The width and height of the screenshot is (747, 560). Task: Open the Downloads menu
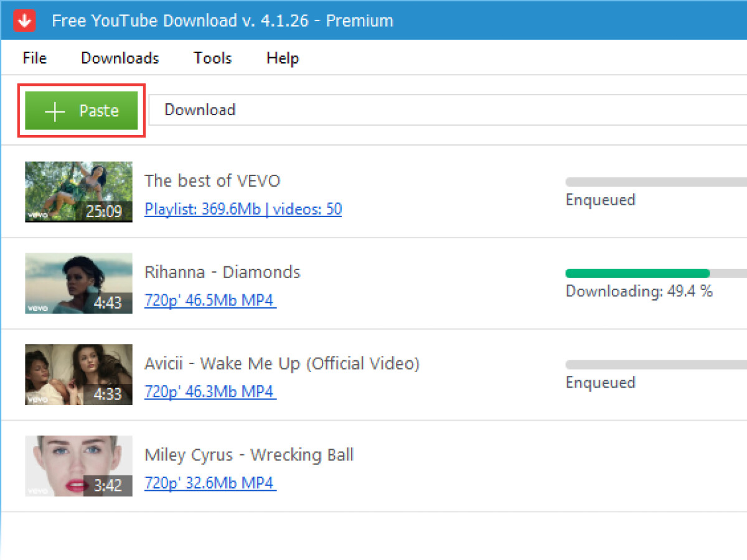[120, 58]
